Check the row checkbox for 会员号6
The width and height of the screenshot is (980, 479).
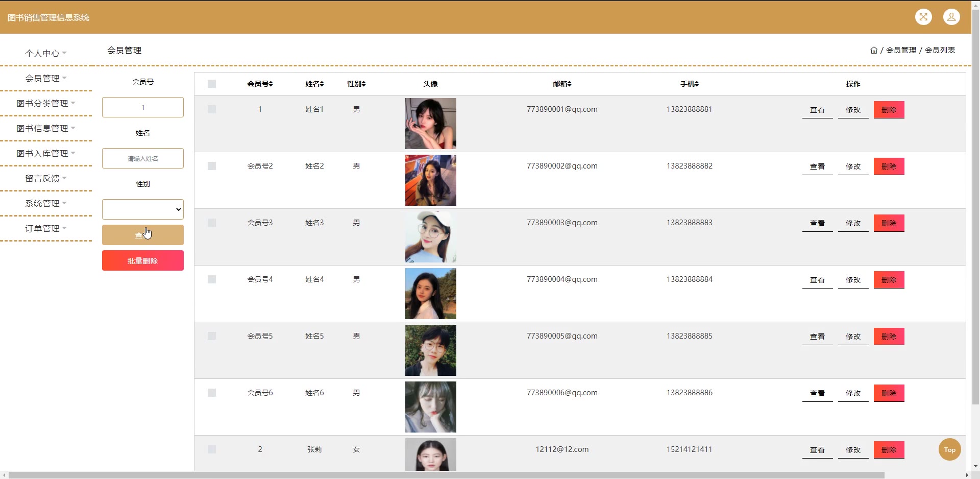click(x=212, y=393)
